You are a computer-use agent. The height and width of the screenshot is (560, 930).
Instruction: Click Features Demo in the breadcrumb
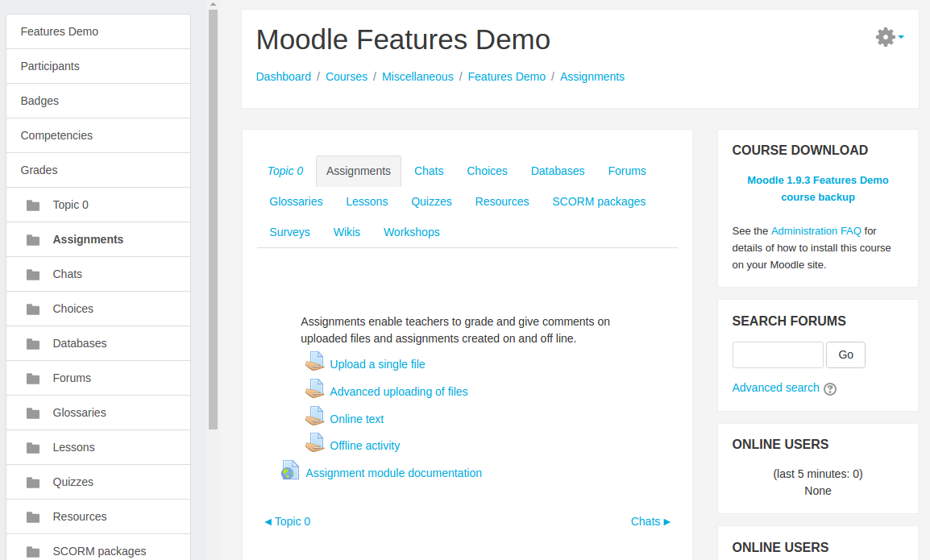tap(507, 77)
